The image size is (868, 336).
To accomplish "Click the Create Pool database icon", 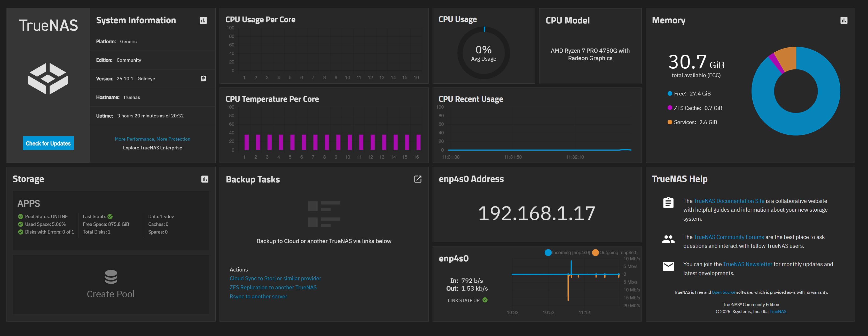I will (111, 277).
